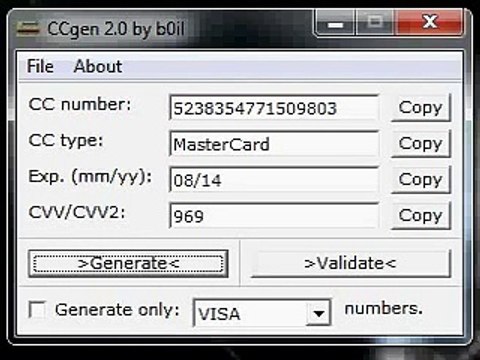Open the File menu
The width and height of the screenshot is (480, 360).
click(40, 66)
